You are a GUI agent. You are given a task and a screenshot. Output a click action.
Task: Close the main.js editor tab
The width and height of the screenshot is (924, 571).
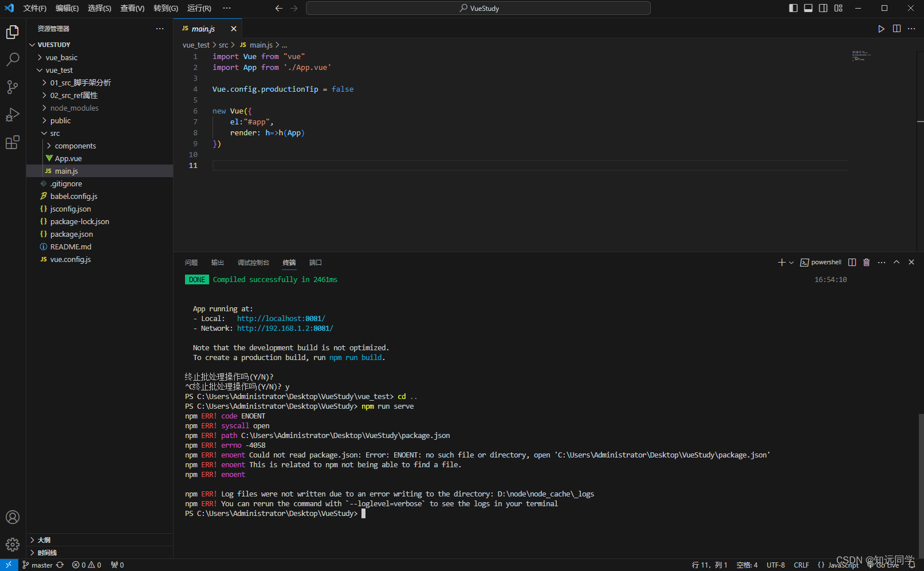point(234,29)
